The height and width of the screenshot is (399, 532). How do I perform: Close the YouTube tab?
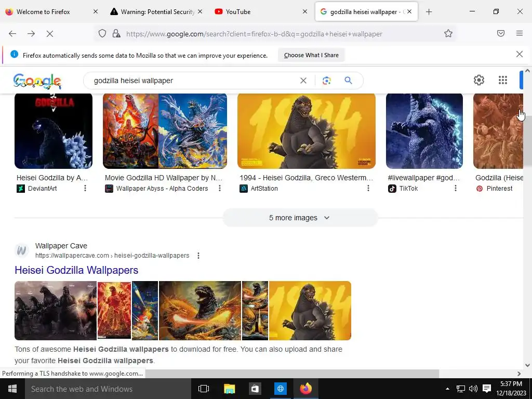(304, 12)
